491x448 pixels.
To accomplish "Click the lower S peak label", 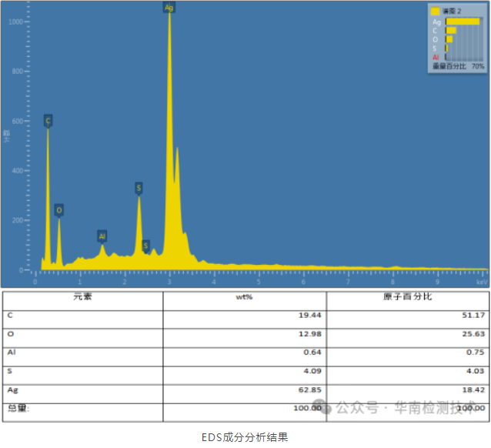I will (x=145, y=246).
